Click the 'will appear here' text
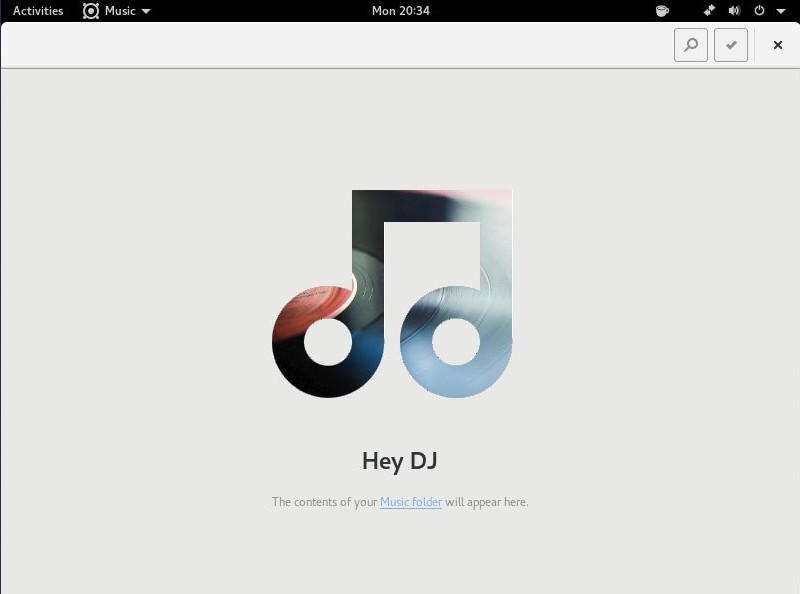Viewport: 800px width, 594px height. tap(487, 502)
